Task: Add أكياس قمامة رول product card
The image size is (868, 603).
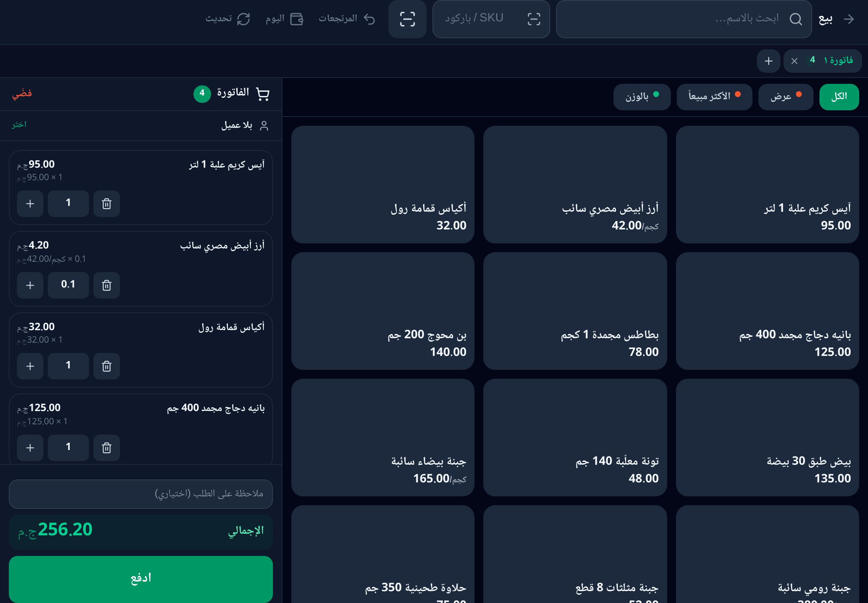Action: (383, 184)
